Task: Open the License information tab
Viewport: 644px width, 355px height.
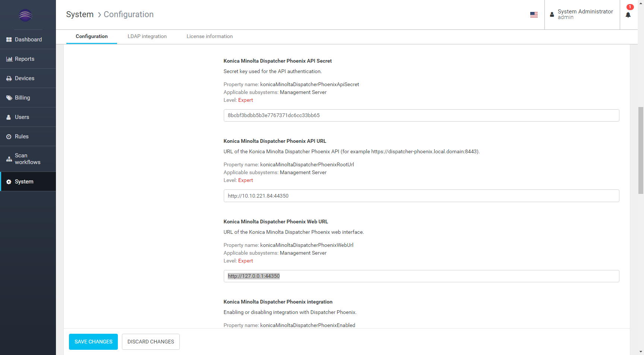Action: (210, 37)
